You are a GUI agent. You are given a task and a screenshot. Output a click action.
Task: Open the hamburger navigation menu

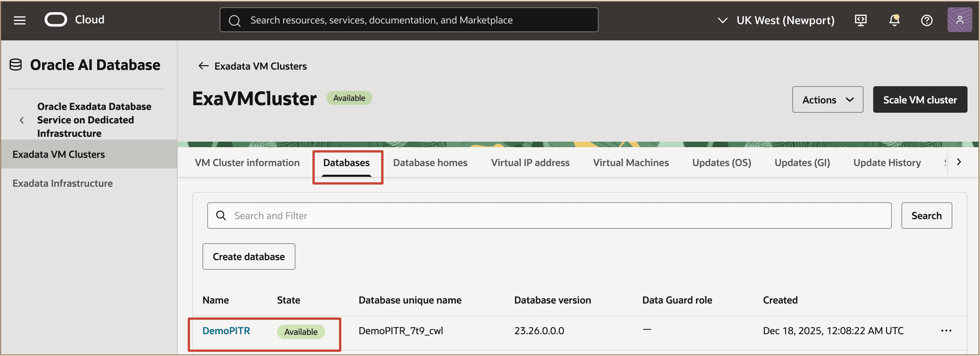click(x=20, y=20)
